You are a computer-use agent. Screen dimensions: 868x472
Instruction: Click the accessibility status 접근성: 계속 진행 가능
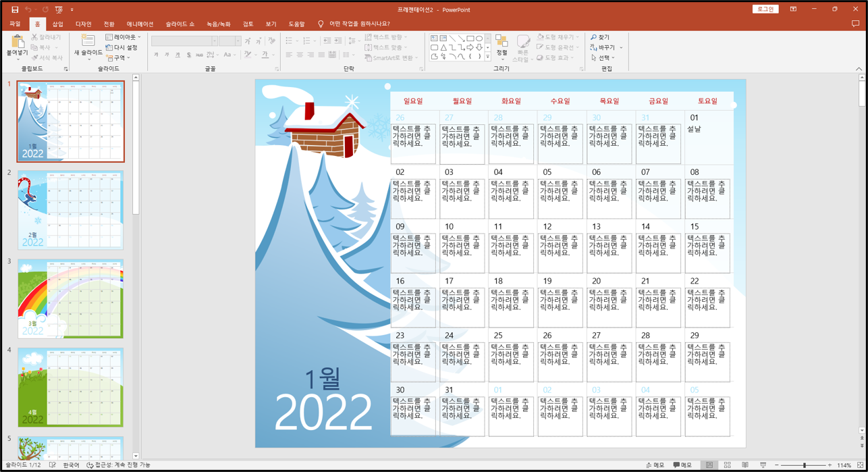pos(117,465)
